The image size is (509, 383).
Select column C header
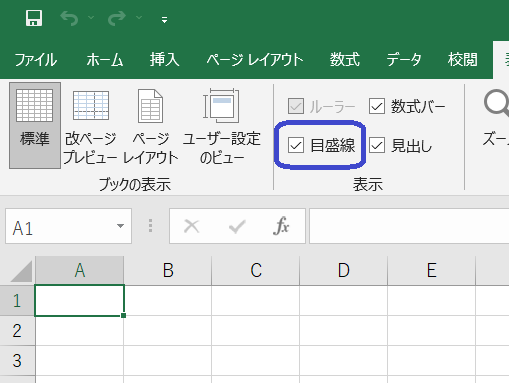(x=256, y=270)
